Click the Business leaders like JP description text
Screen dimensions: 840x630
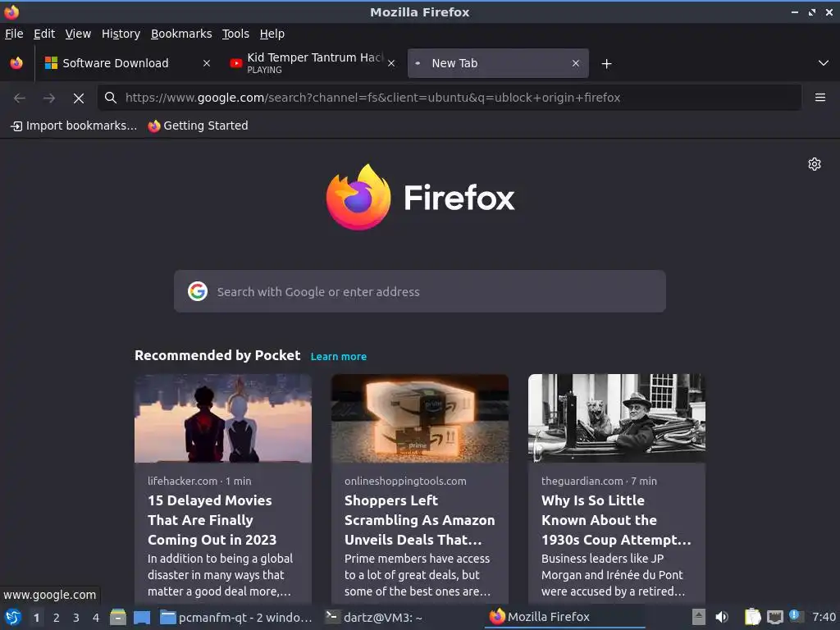pyautogui.click(x=613, y=575)
